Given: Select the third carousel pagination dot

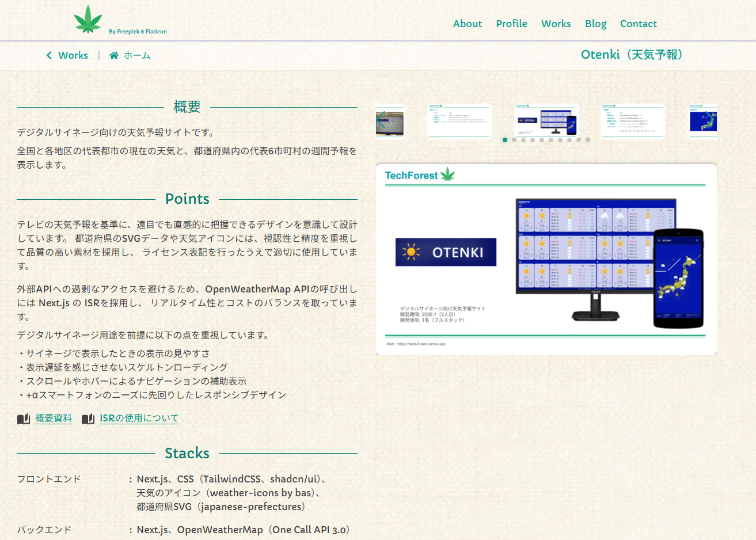Looking at the screenshot, I should pyautogui.click(x=523, y=140).
